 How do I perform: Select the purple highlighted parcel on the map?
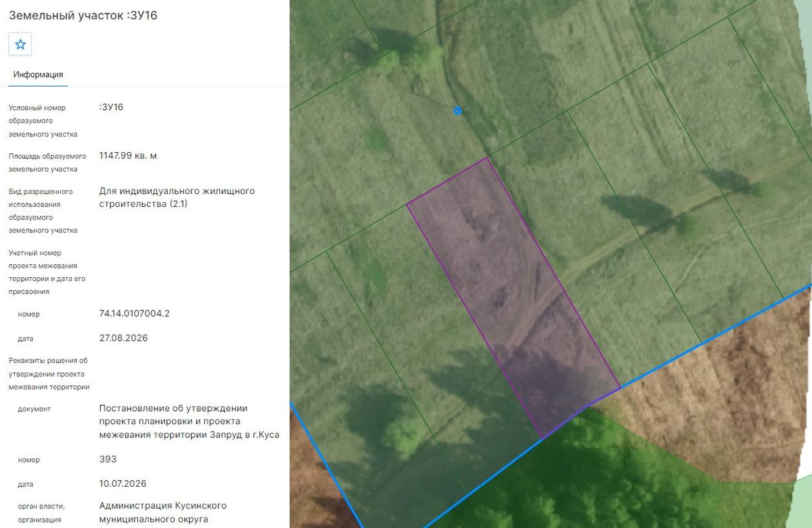[514, 297]
